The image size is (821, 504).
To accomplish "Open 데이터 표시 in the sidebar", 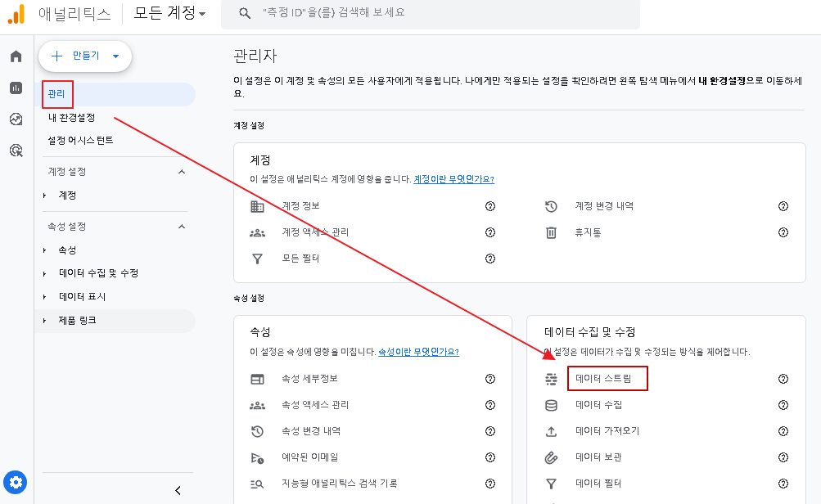I will point(82,297).
